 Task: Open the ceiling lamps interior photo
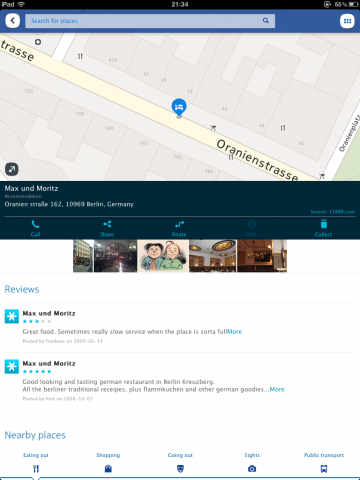[212, 256]
